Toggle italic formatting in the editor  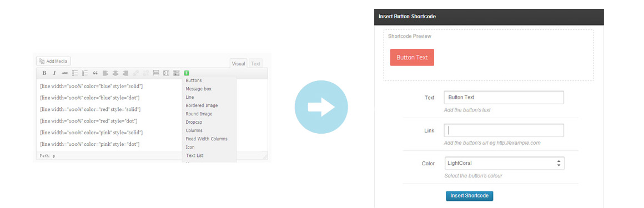54,73
